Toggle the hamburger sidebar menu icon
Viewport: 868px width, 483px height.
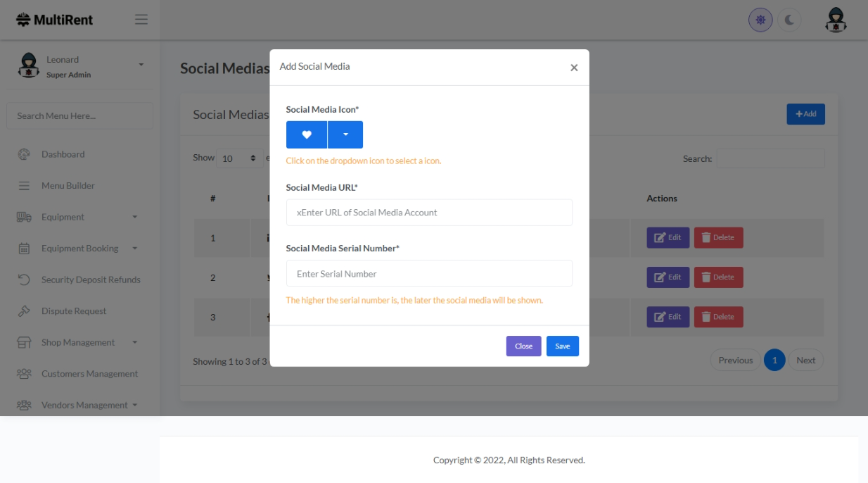click(141, 20)
